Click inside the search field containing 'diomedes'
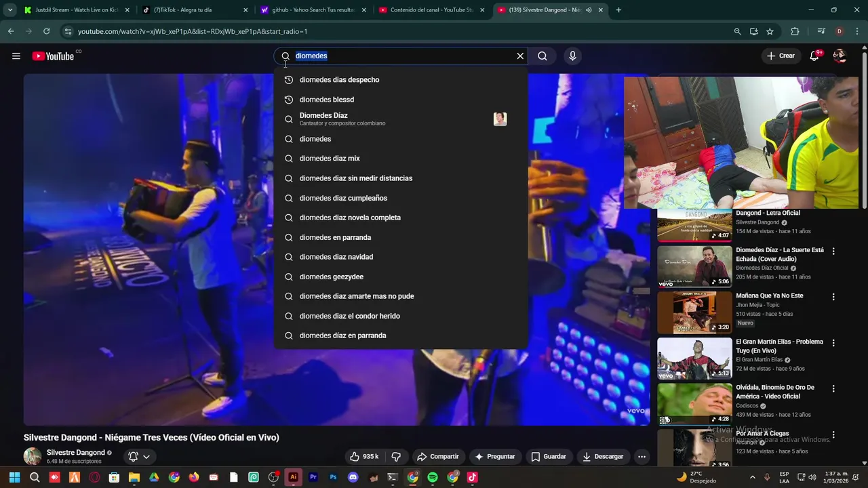The height and width of the screenshot is (488, 868). (401, 56)
